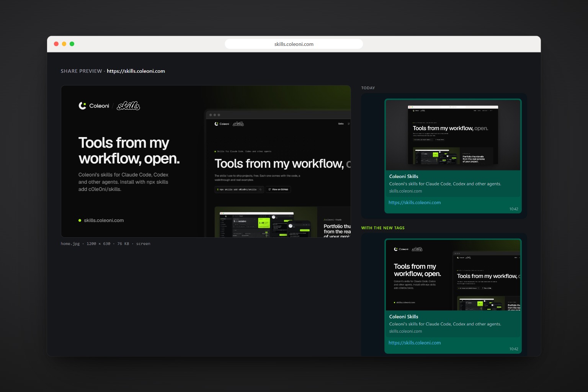Open the https://skills.coleoni.com link beside SHARE PREVIEW
588x392 pixels.
(136, 71)
